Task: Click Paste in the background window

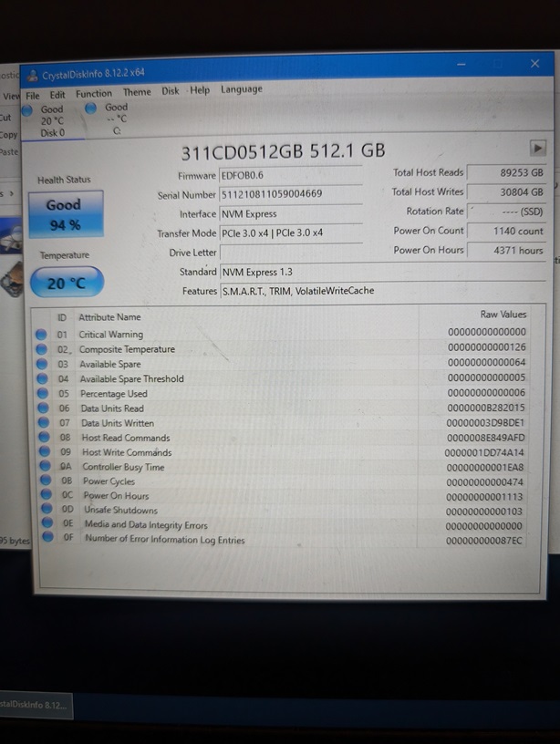Action: pyautogui.click(x=8, y=152)
